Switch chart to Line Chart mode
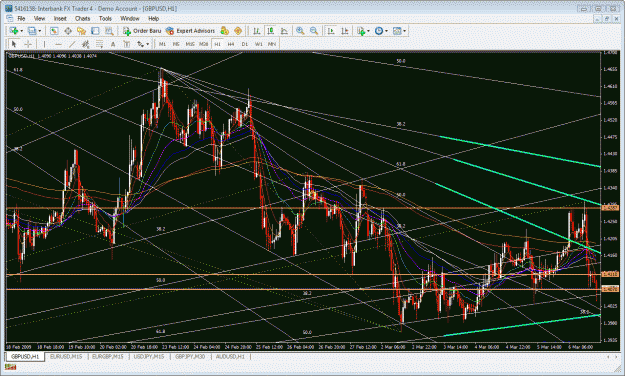The image size is (625, 376). pyautogui.click(x=284, y=31)
